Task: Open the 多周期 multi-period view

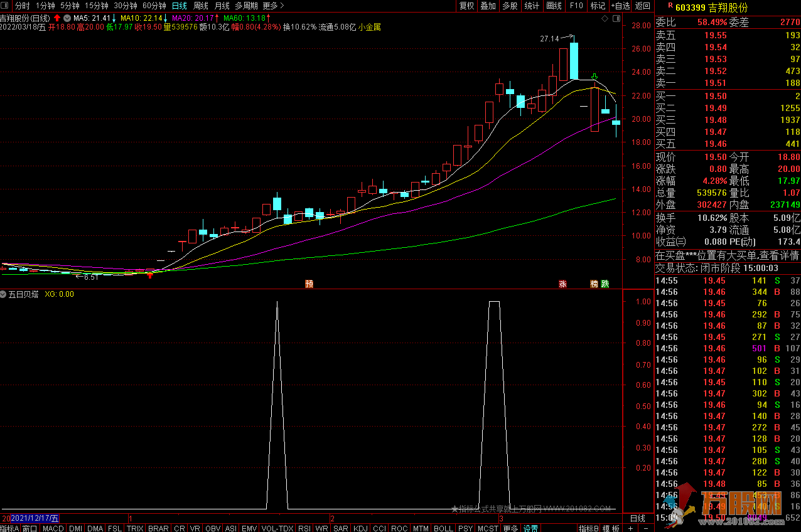Action: pos(246,6)
